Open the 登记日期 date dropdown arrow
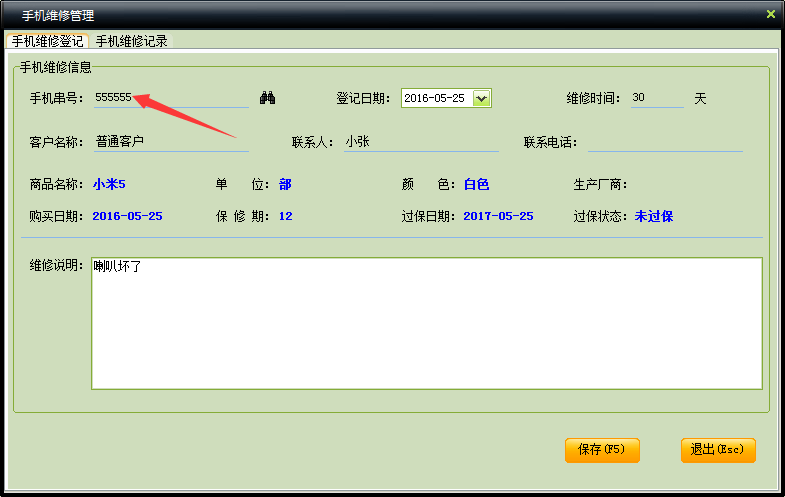The height and width of the screenshot is (497, 785). point(481,98)
